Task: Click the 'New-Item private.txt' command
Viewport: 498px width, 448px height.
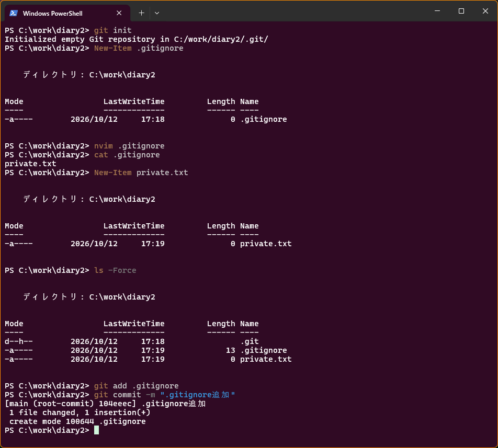Action: [141, 173]
